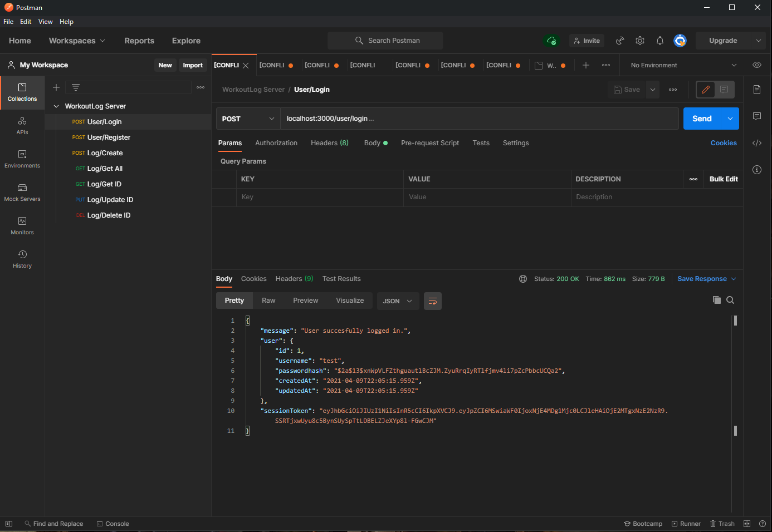Select the Log/Get All request
772x532 pixels.
pos(105,169)
